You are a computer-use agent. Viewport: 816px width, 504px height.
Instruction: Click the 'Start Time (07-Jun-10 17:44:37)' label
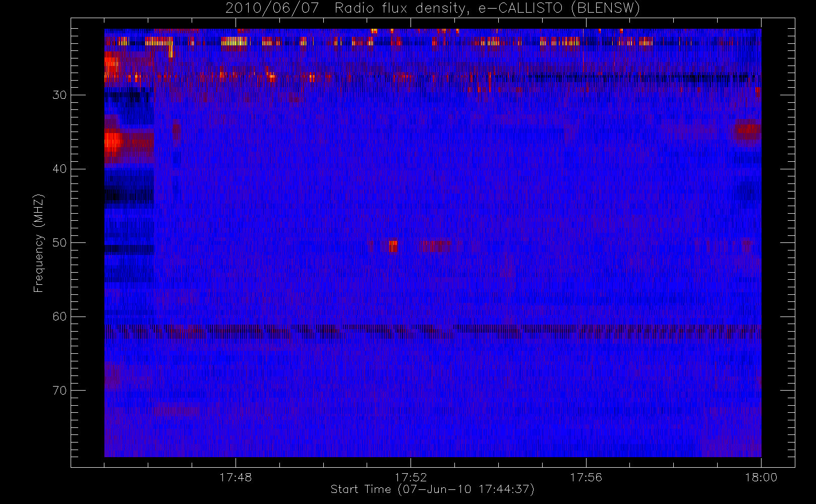click(432, 489)
